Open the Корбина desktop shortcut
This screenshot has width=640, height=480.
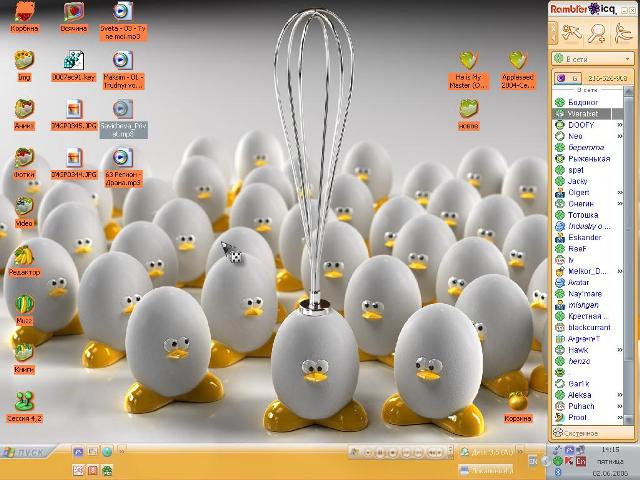24,17
